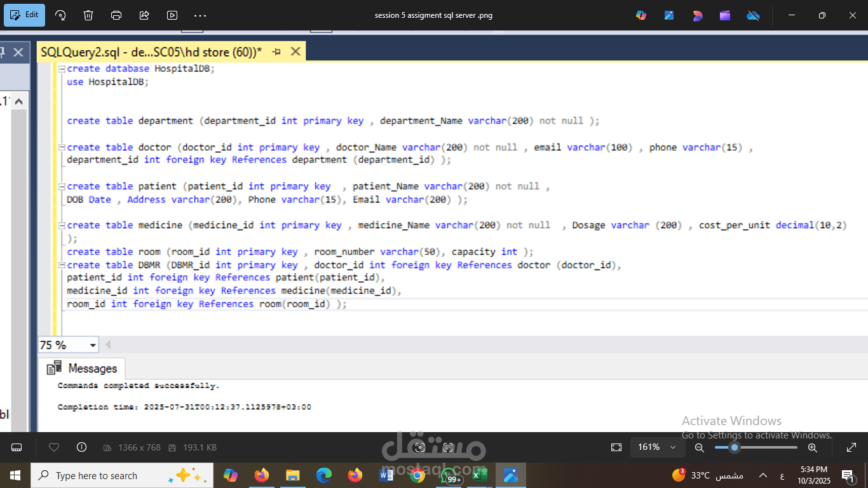
Task: Click the OneDrive cloud icon with slash
Action: click(x=753, y=15)
